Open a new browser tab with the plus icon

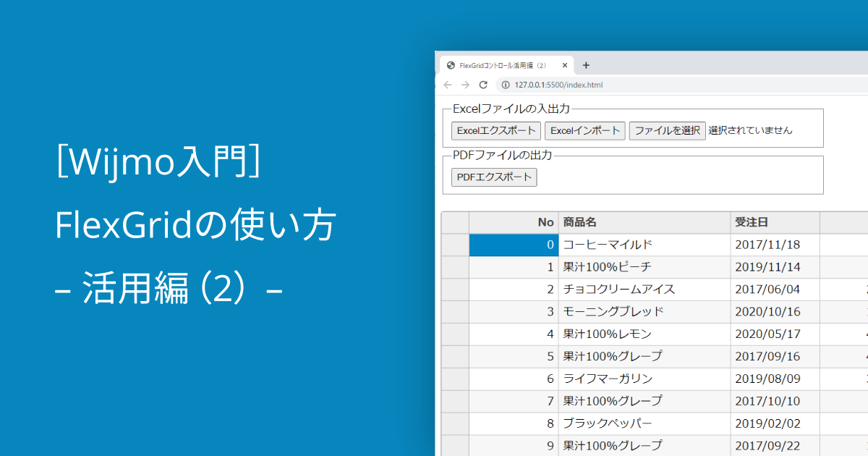coord(586,65)
